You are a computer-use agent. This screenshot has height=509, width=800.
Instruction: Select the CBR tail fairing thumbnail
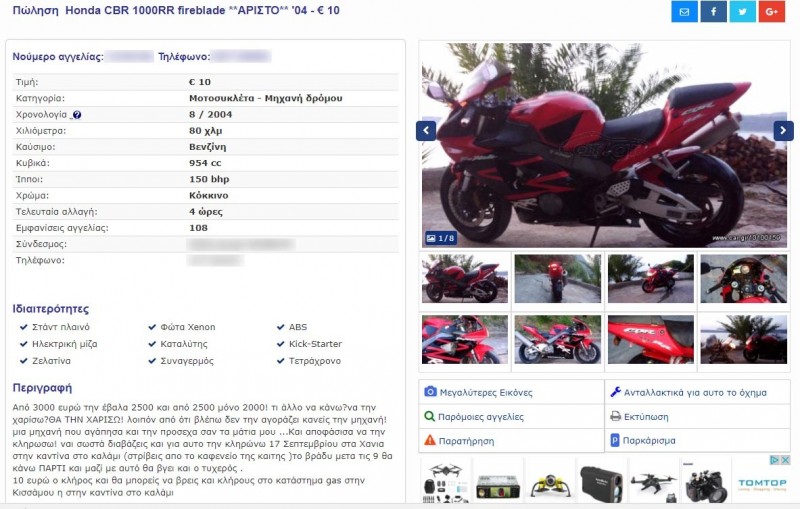(651, 339)
